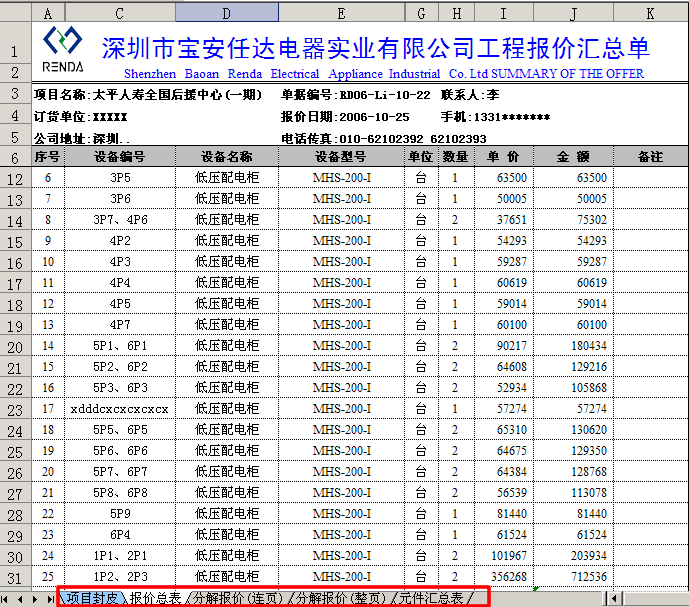Click the 设备编号 column heading cell

pyautogui.click(x=120, y=156)
